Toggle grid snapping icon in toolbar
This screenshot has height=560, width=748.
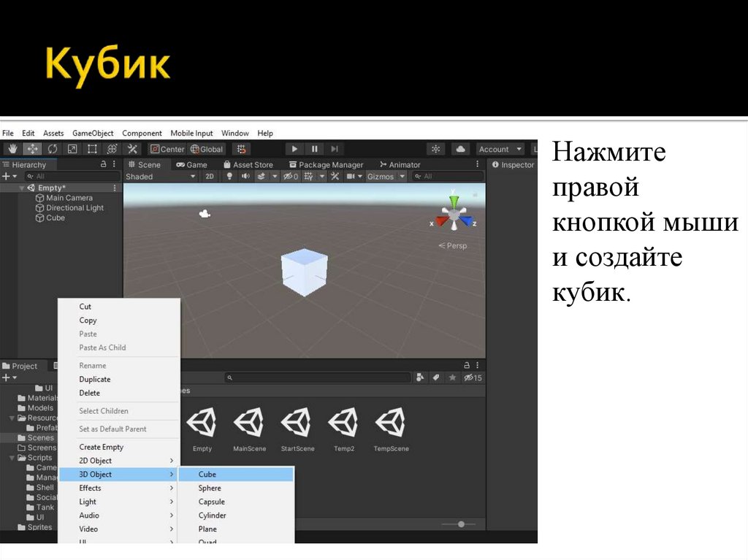(x=242, y=149)
